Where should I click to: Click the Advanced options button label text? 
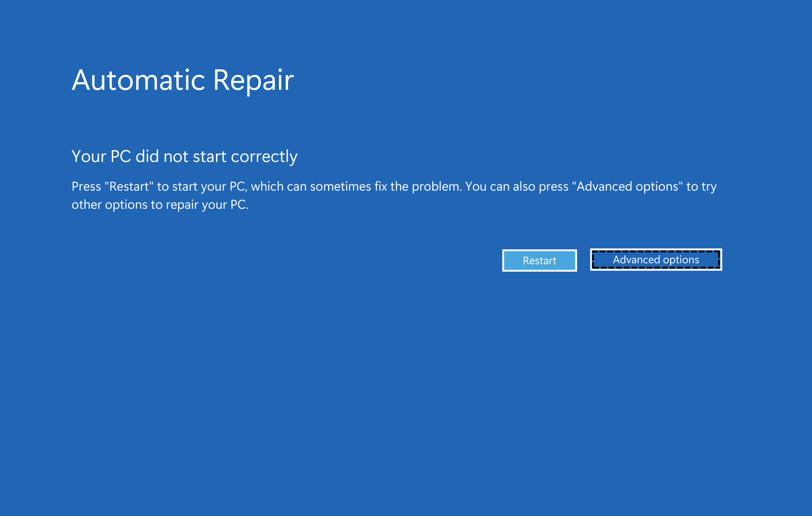click(x=656, y=259)
